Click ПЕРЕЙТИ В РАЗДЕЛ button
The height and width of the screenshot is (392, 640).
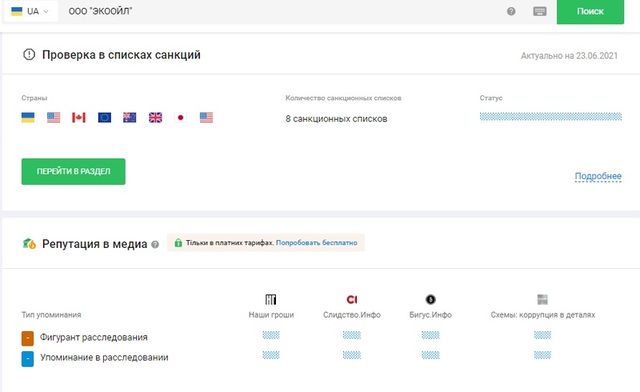(73, 172)
